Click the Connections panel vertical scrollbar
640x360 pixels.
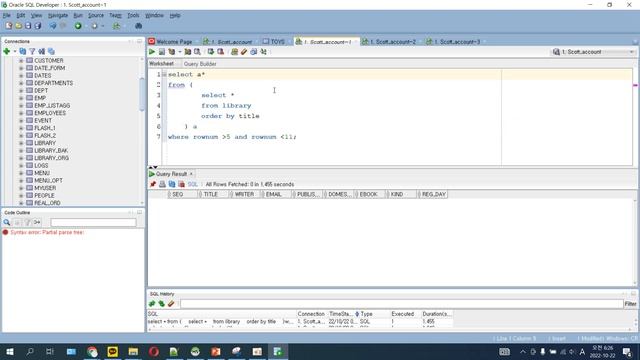click(x=142, y=94)
